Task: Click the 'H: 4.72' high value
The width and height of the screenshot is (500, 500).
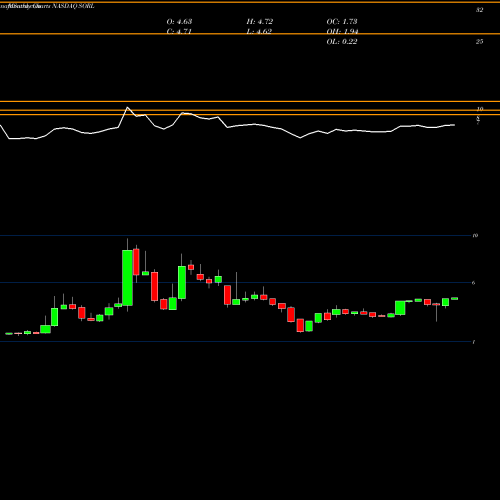Action: (x=260, y=22)
